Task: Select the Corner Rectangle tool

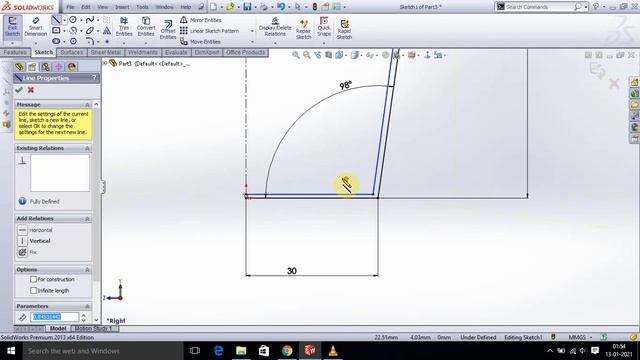Action: [56, 30]
